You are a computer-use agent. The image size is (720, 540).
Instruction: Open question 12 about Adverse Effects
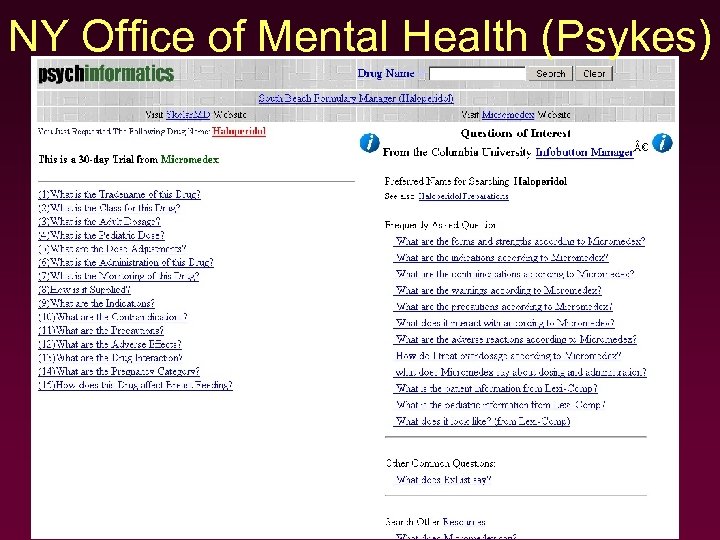pos(110,344)
